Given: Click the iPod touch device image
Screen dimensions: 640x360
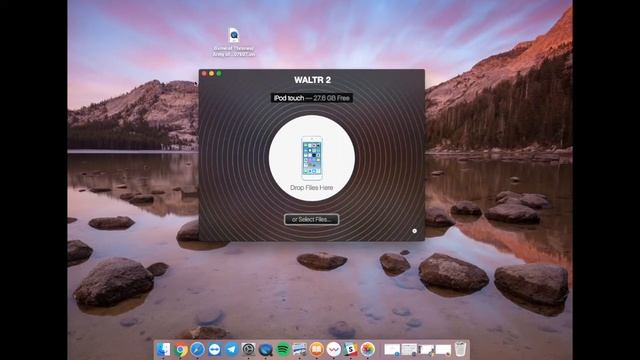Looking at the screenshot, I should [x=312, y=158].
